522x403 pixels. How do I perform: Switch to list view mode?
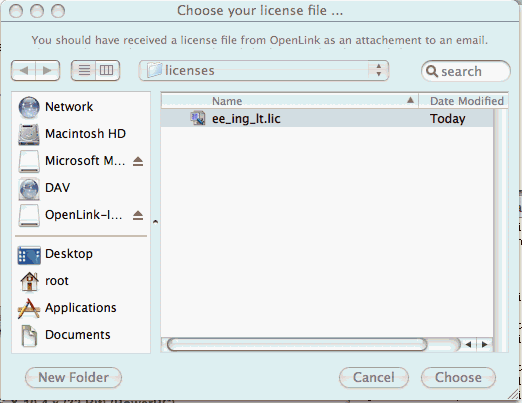tap(84, 70)
